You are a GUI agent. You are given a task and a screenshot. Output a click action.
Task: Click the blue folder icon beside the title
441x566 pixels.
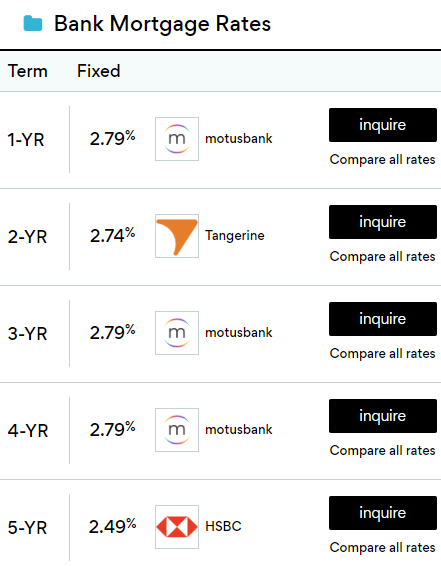[x=33, y=24]
